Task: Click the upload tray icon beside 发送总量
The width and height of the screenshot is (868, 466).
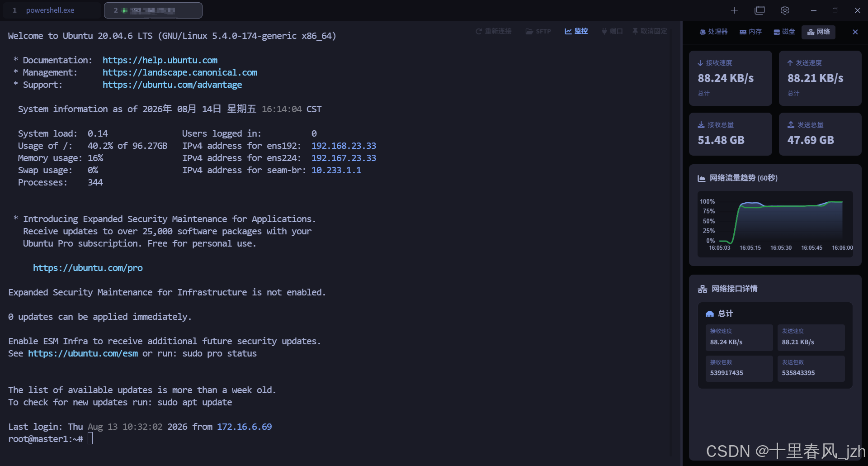Action: point(791,125)
